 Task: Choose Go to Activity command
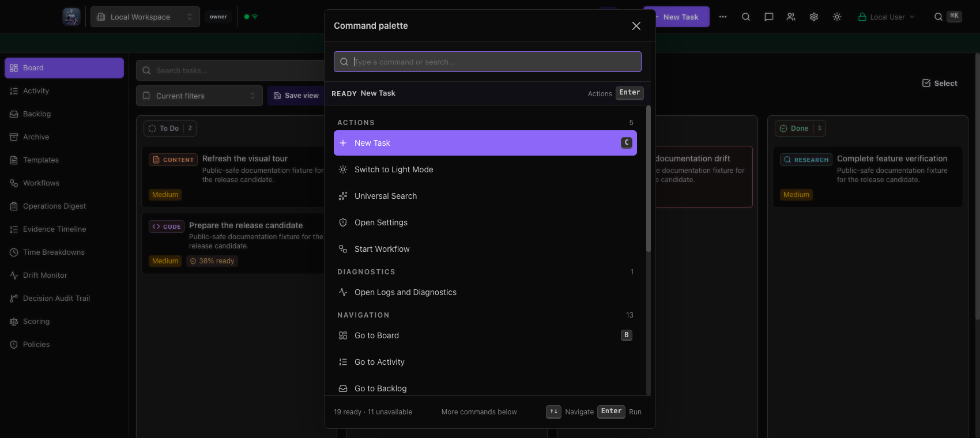coord(485,362)
